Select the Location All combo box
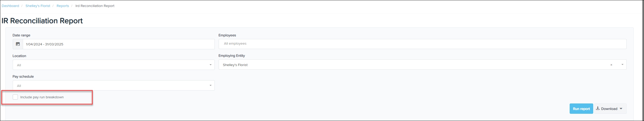 [113, 65]
